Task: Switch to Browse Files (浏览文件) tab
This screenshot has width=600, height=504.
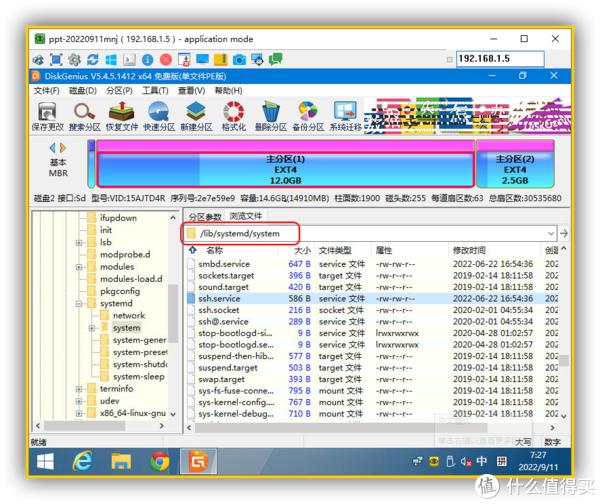Action: click(246, 216)
